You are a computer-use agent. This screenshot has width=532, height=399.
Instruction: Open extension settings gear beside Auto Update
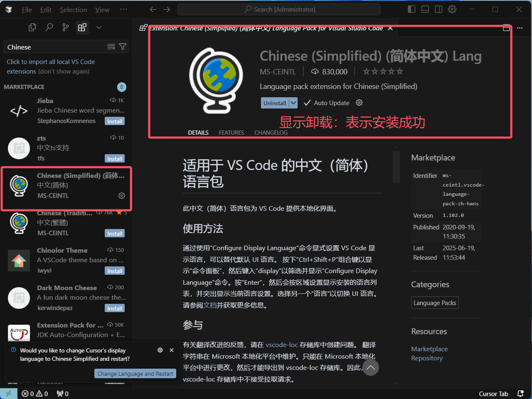[x=360, y=103]
